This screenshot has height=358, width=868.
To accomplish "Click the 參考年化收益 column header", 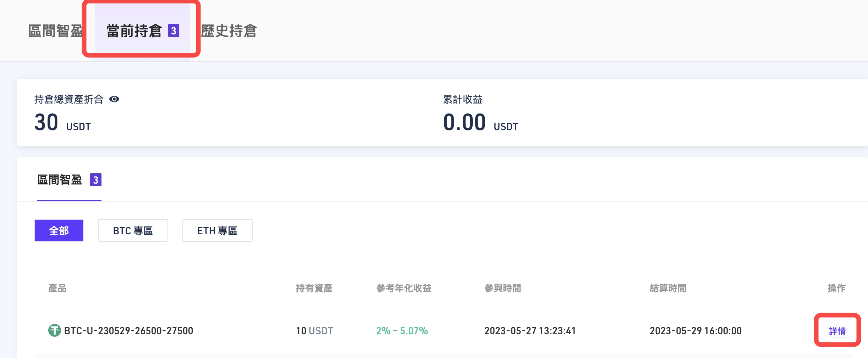I will point(404,288).
